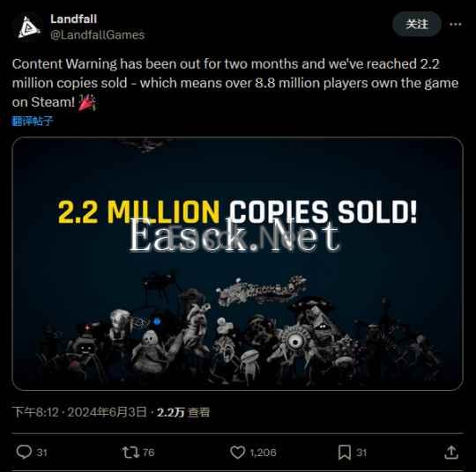Like the post with heart icon
This screenshot has height=472, width=476.
point(237,453)
